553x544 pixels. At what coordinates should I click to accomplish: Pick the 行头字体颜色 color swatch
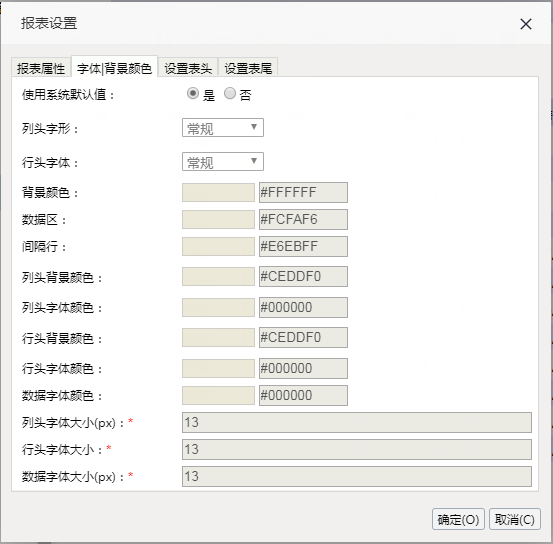pyautogui.click(x=218, y=368)
